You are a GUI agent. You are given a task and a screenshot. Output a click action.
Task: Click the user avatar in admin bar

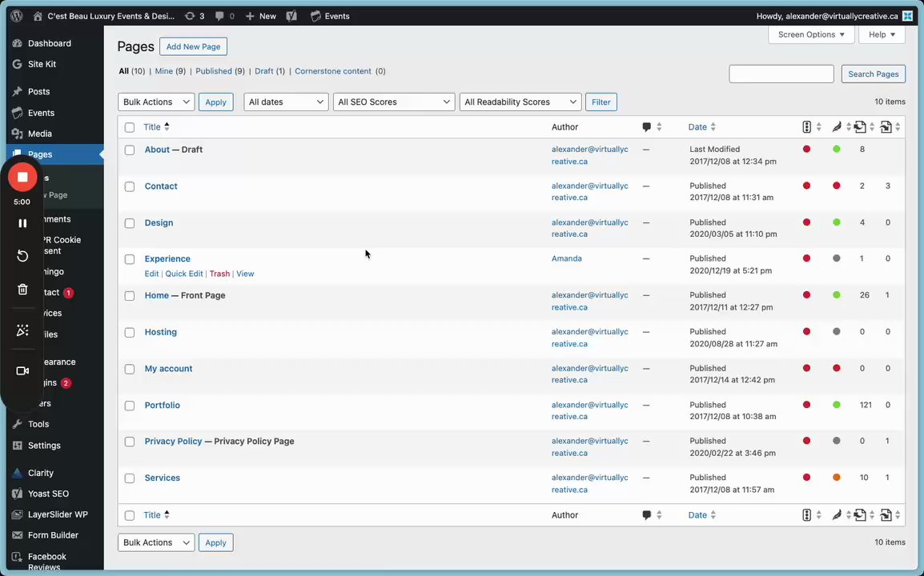907,16
